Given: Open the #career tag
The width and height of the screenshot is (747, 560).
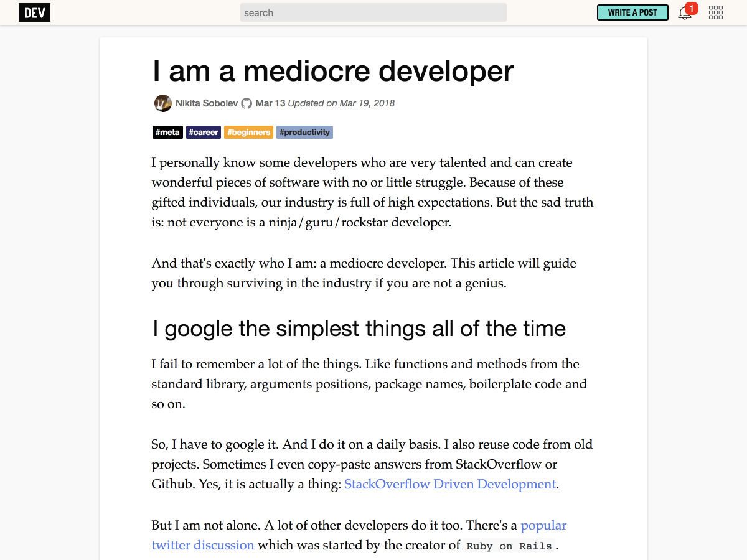Looking at the screenshot, I should (204, 132).
